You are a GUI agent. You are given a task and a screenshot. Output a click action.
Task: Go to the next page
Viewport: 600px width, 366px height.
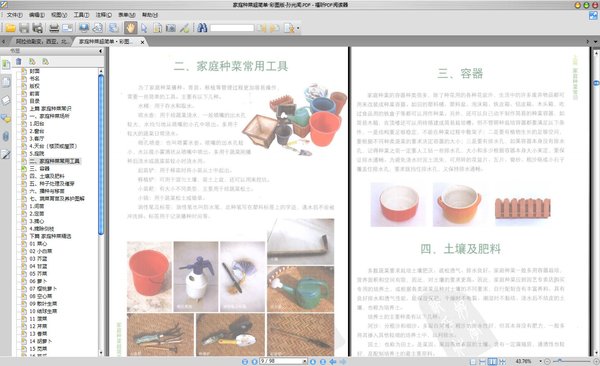pyautogui.click(x=313, y=362)
